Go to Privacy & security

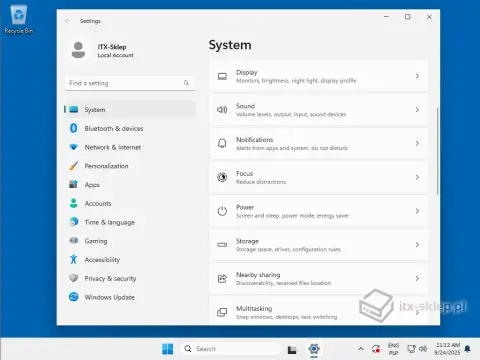coord(130,278)
